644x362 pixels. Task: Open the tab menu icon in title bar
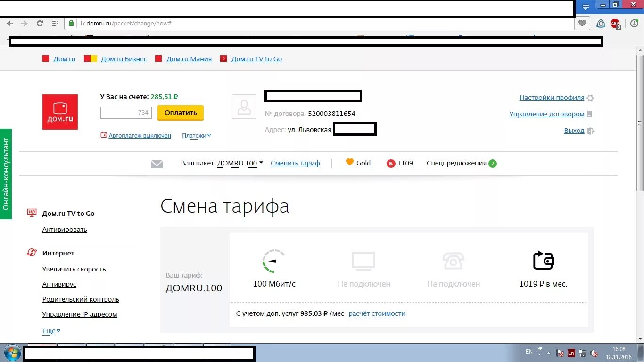(586, 7)
